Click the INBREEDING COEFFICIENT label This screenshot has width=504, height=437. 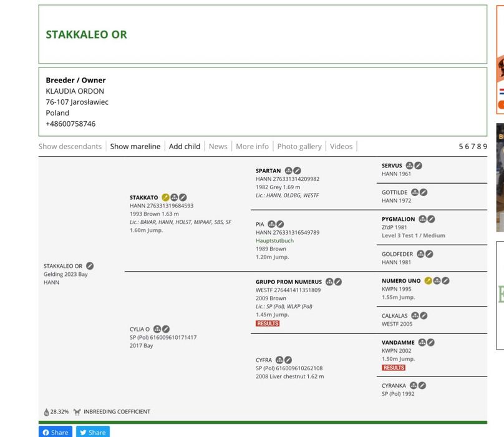tap(117, 411)
